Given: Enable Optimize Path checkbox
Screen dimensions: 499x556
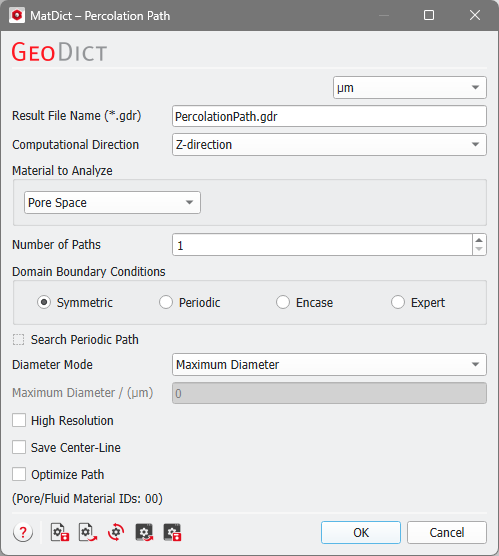Looking at the screenshot, I should [19, 474].
